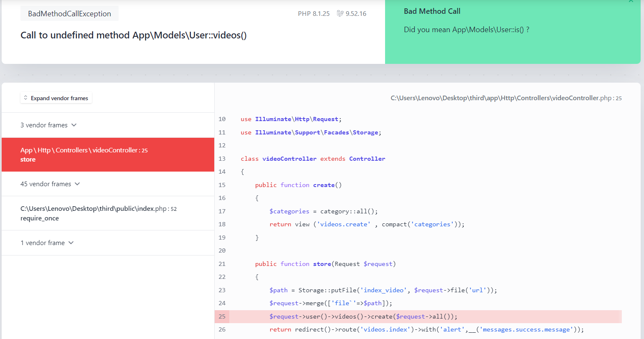Click the Did you mean User::is() suggestion

(x=467, y=30)
